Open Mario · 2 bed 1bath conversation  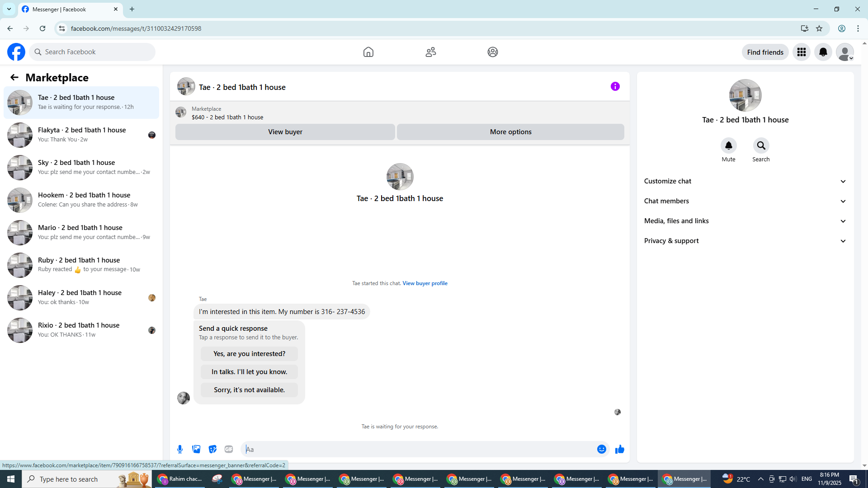click(x=81, y=233)
